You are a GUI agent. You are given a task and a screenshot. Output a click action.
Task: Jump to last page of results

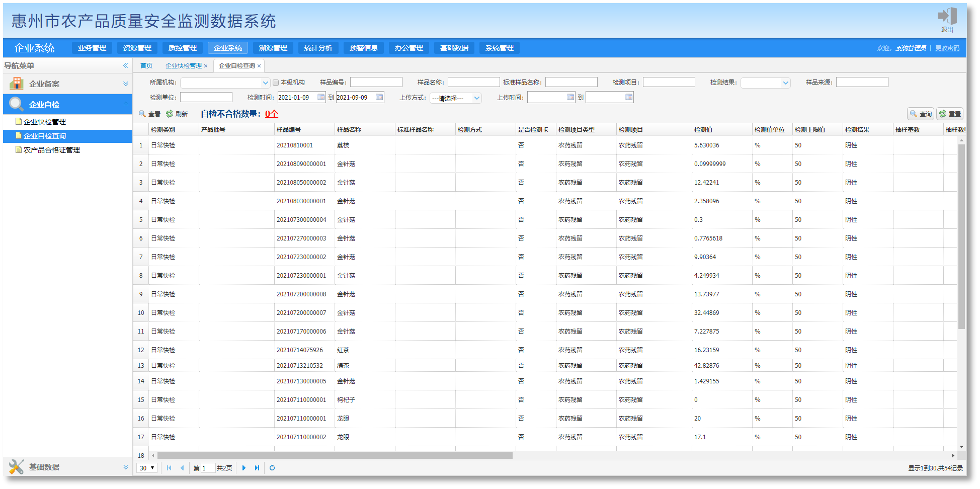(x=257, y=468)
